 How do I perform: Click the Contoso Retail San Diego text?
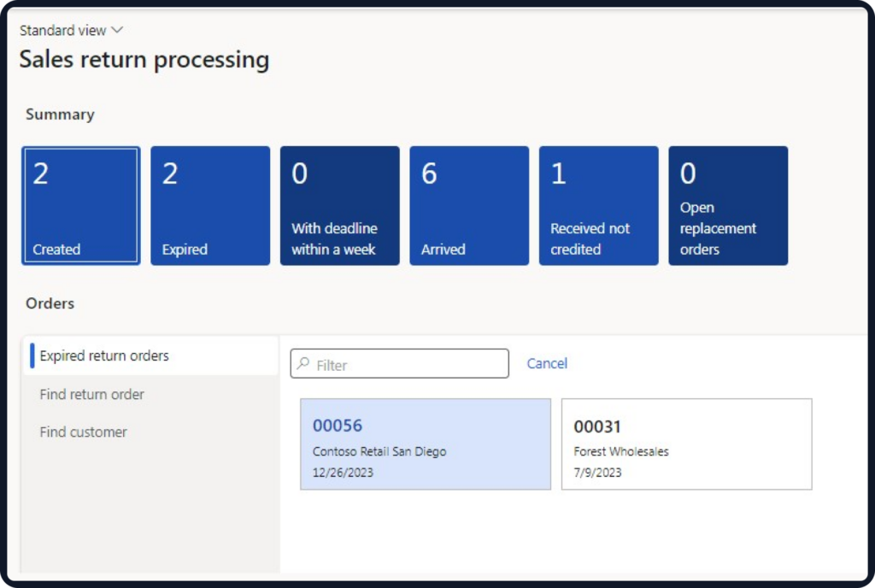[x=379, y=451]
